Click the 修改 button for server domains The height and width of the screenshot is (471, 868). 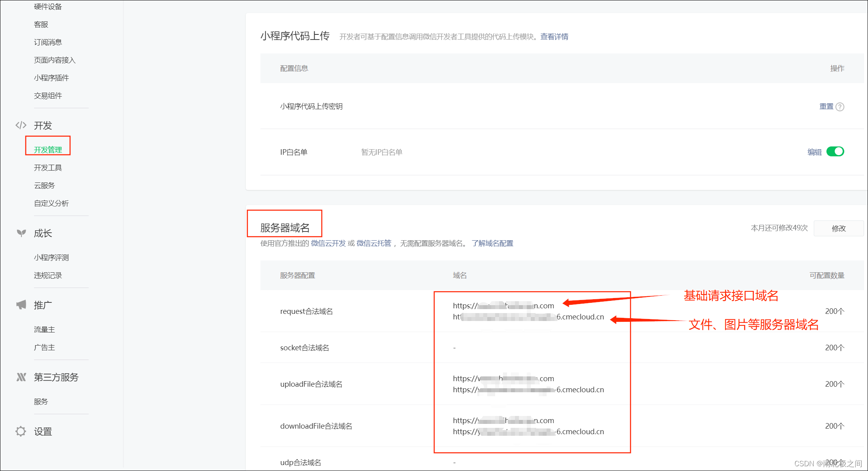point(838,228)
